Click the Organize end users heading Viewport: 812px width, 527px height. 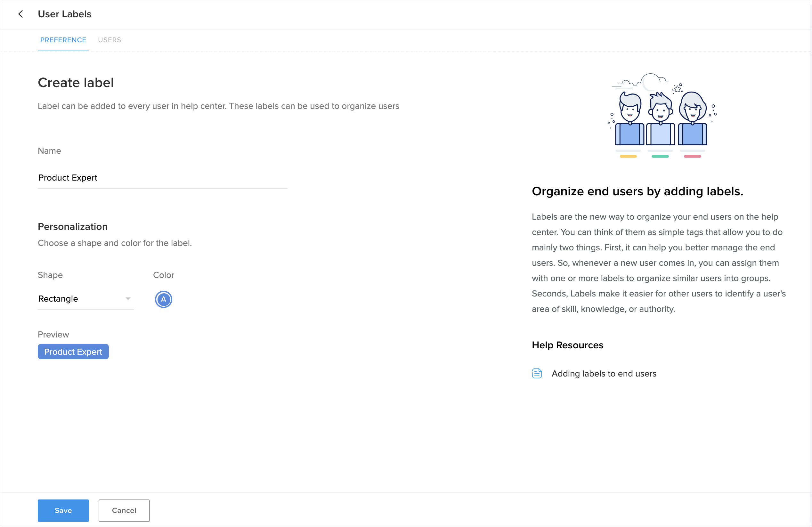(637, 191)
